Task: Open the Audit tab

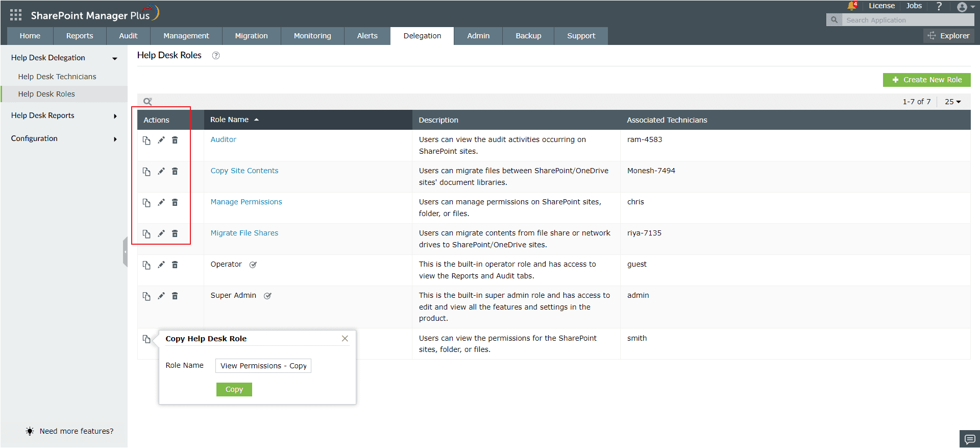Action: point(129,36)
